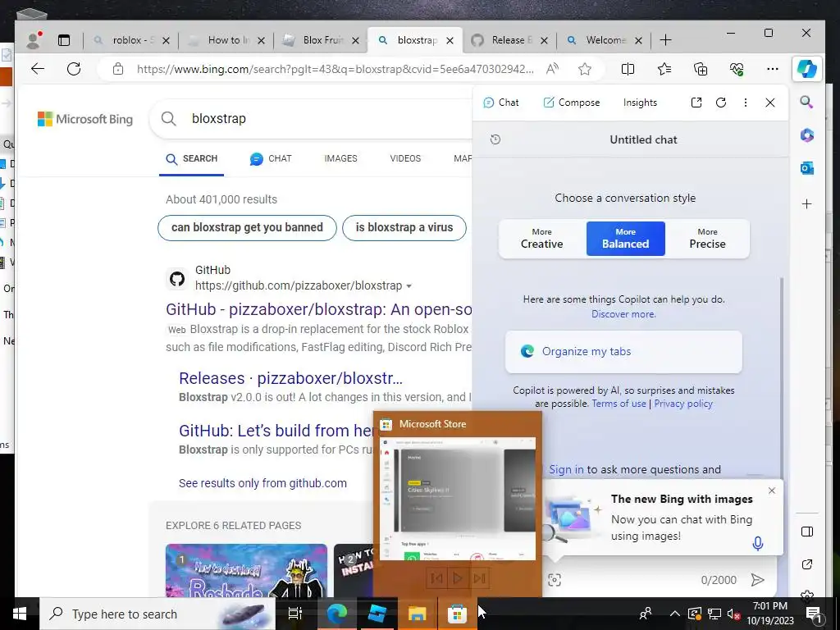Close the Copilot pane
This screenshot has height=630, width=840.
click(x=770, y=103)
